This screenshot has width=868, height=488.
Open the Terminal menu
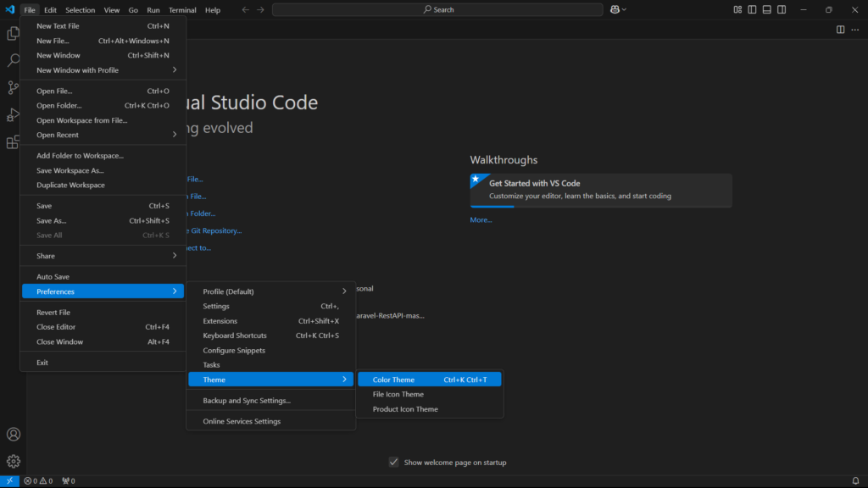point(182,10)
